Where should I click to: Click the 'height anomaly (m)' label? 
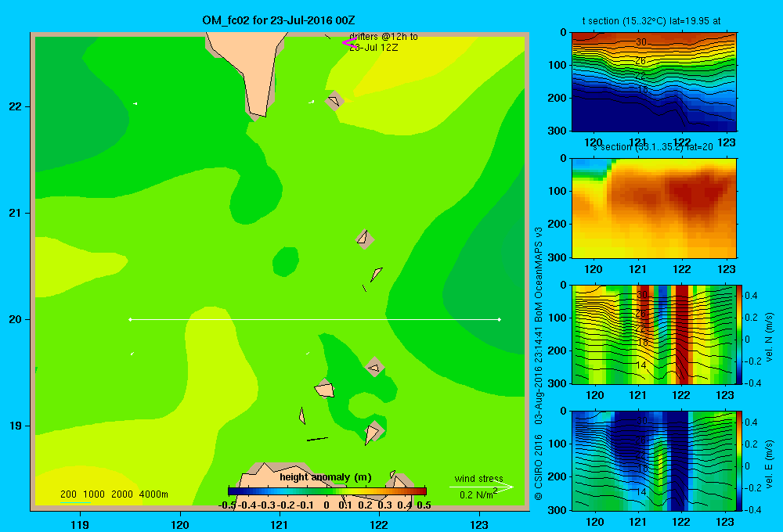coord(326,477)
